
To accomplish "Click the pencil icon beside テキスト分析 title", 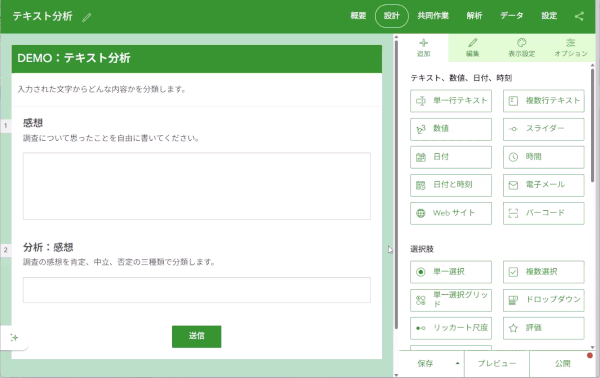I will coord(87,17).
